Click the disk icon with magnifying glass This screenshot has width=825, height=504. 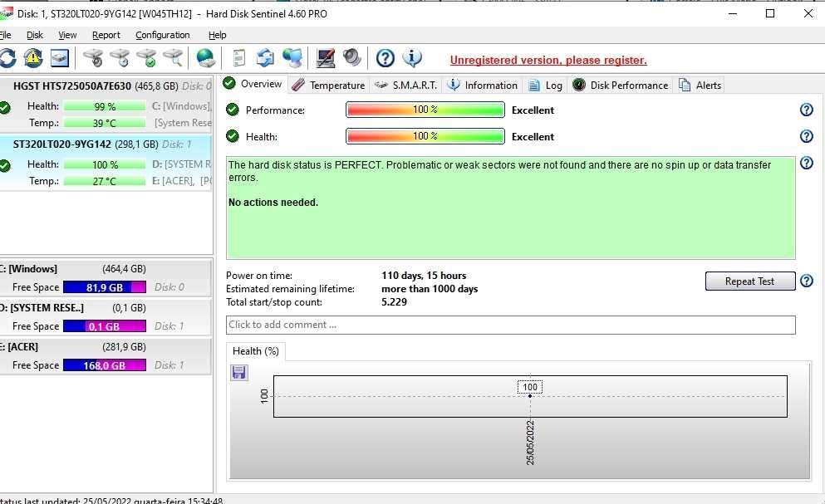coord(173,58)
